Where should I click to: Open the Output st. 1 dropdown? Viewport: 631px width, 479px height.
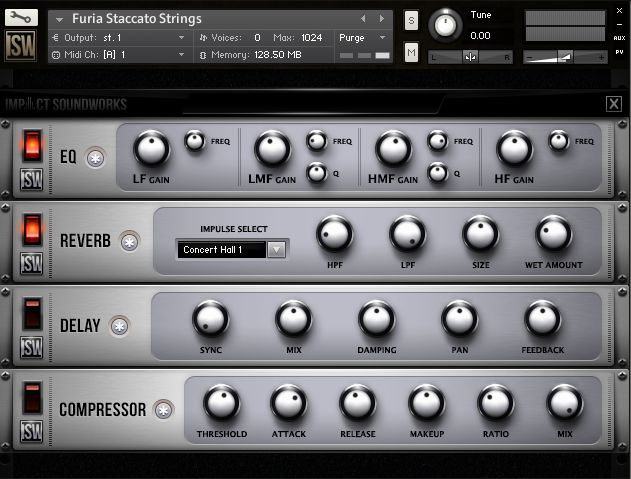click(120, 38)
